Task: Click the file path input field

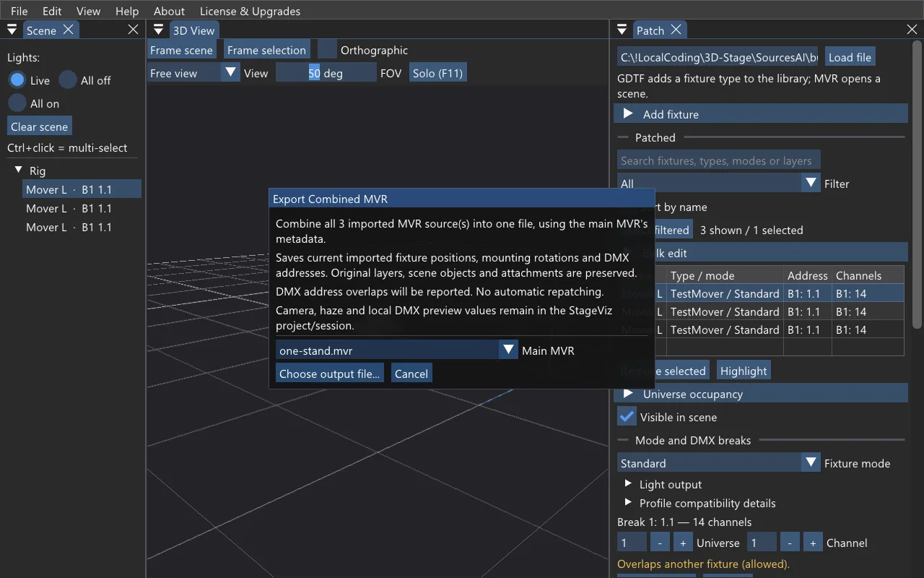Action: tap(718, 57)
